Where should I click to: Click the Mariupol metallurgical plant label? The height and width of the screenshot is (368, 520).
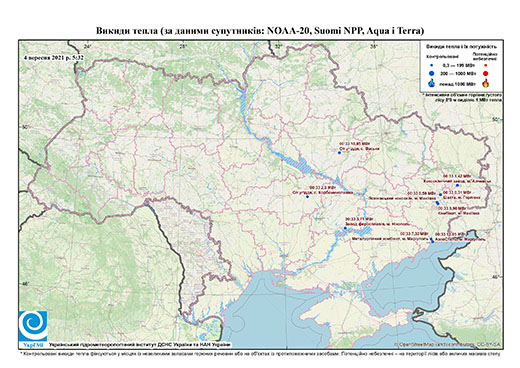[390, 239]
